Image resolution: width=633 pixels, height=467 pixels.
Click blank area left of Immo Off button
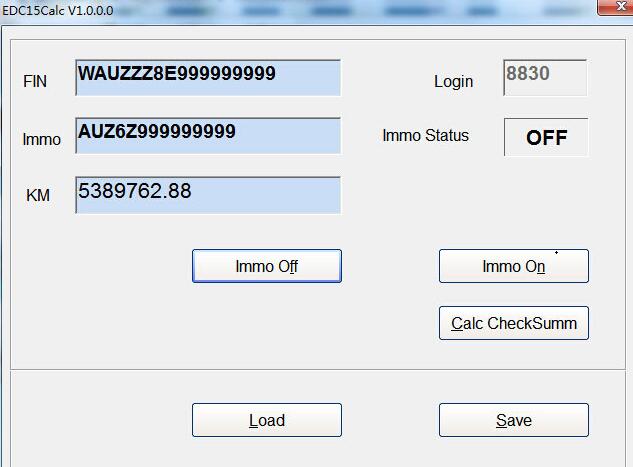click(x=100, y=267)
